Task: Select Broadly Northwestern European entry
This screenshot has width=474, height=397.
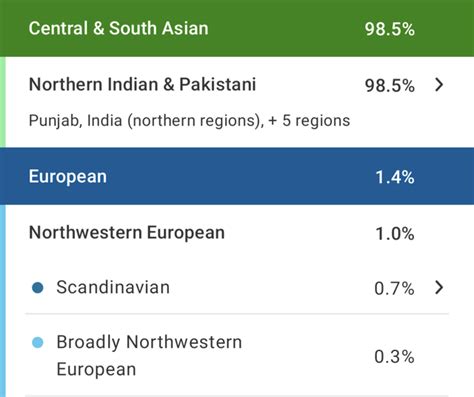Action: [x=149, y=356]
